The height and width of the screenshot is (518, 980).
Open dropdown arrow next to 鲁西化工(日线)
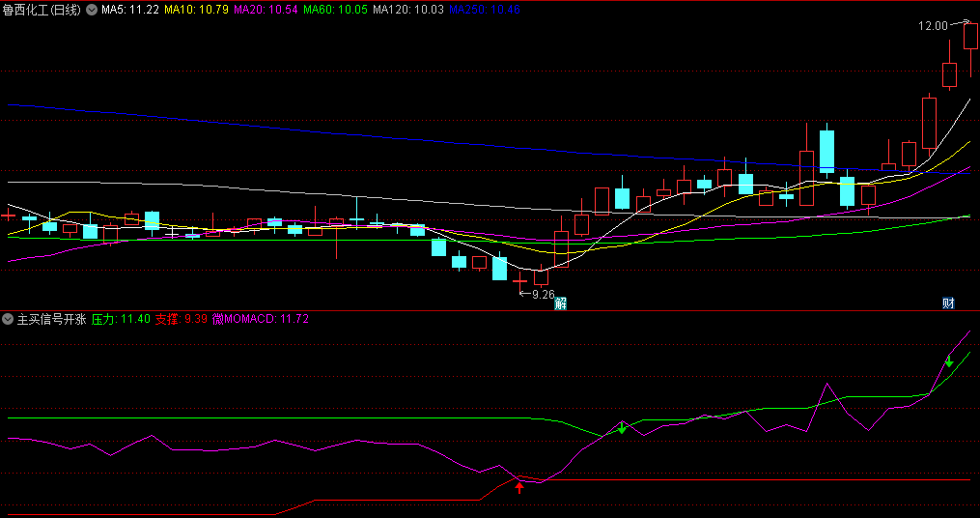point(92,10)
